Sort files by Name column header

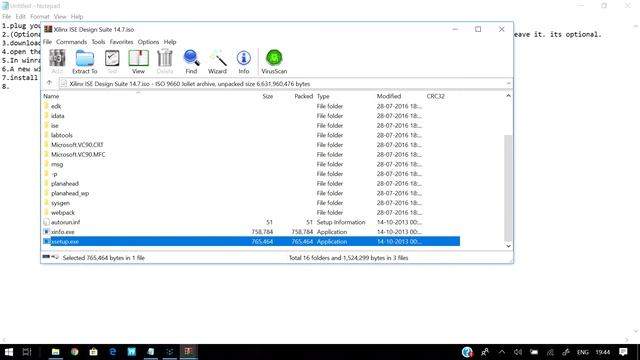point(51,96)
